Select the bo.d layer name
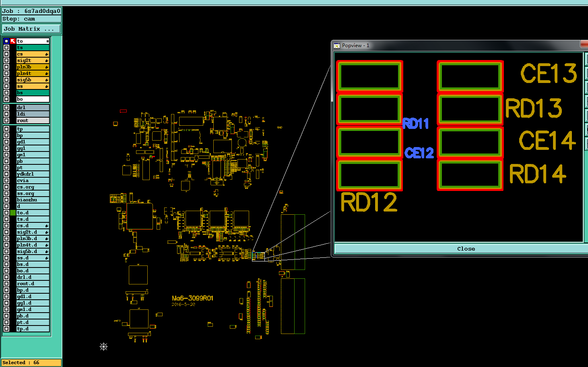This screenshot has width=588, height=367. (x=33, y=271)
